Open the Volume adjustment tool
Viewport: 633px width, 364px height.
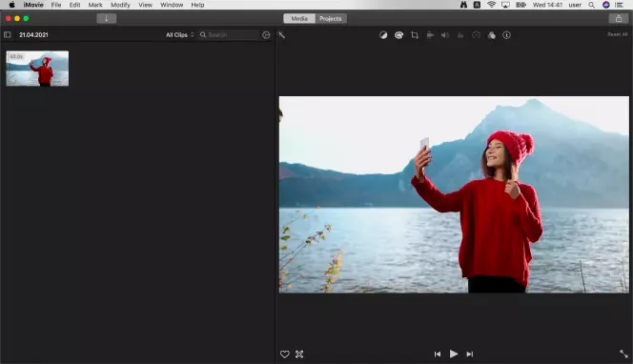click(x=445, y=35)
